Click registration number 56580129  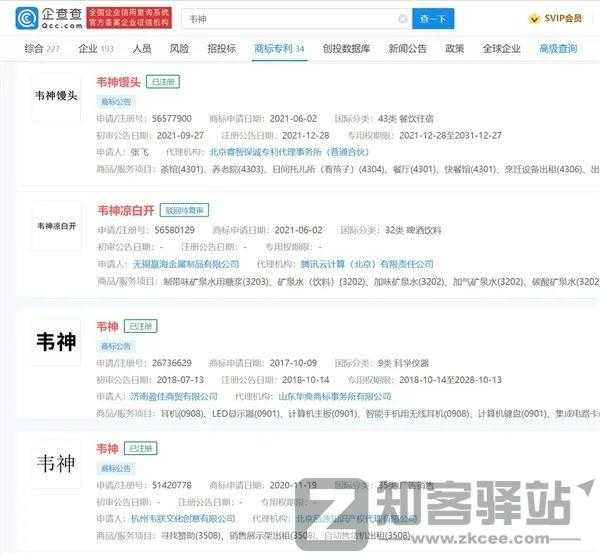pyautogui.click(x=174, y=230)
